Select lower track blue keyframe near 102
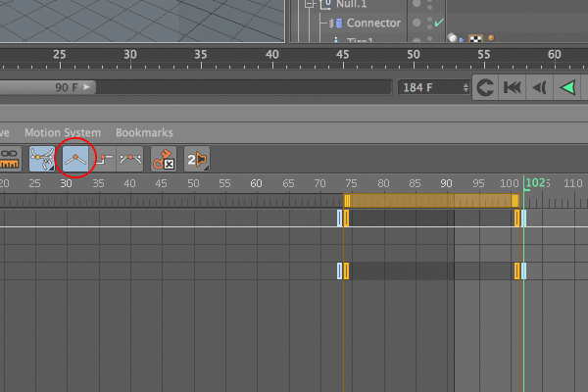 (x=523, y=270)
